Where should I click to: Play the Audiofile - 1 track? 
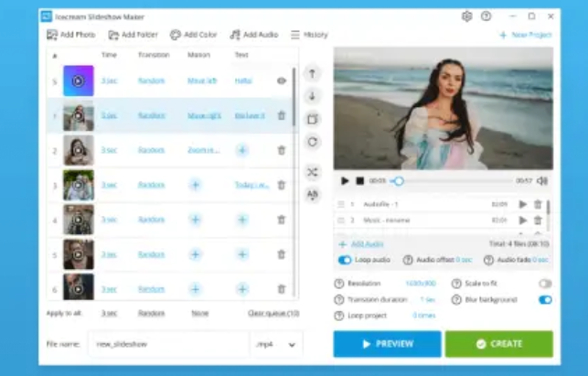pyautogui.click(x=522, y=204)
